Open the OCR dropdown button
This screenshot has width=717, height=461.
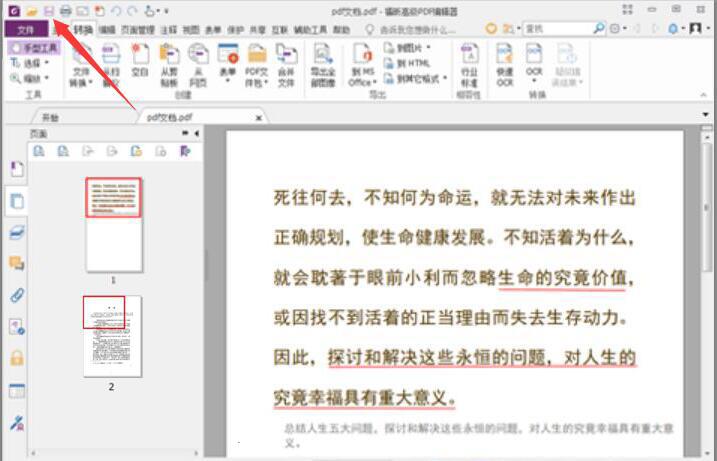click(534, 65)
